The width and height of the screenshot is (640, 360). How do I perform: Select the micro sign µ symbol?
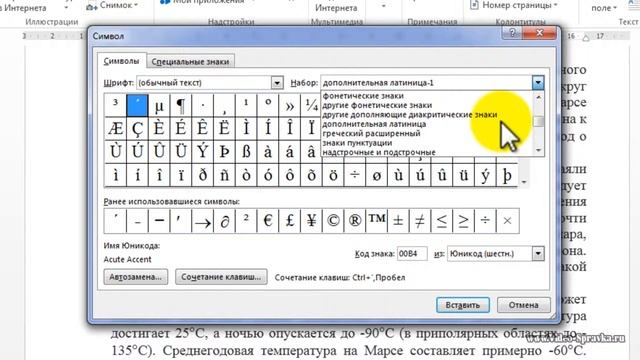click(159, 105)
